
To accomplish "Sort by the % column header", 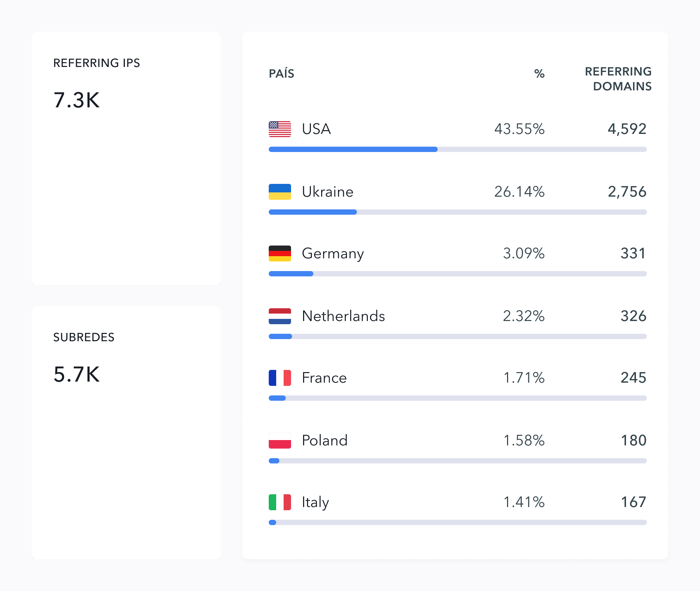I will 539,74.
